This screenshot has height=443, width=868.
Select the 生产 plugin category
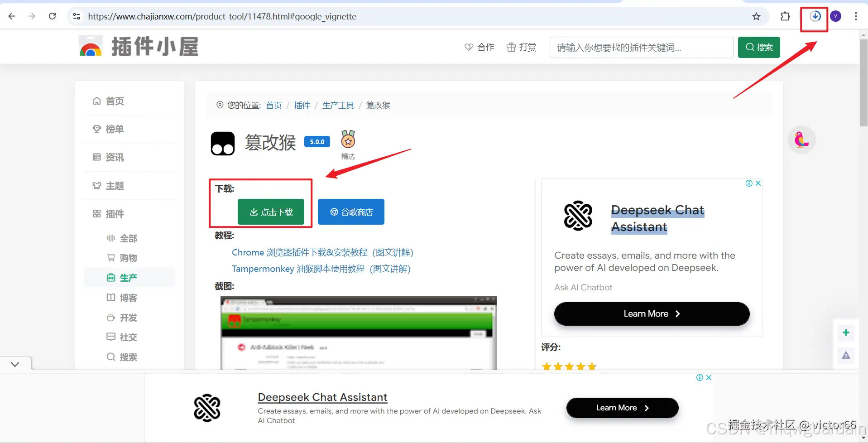129,278
